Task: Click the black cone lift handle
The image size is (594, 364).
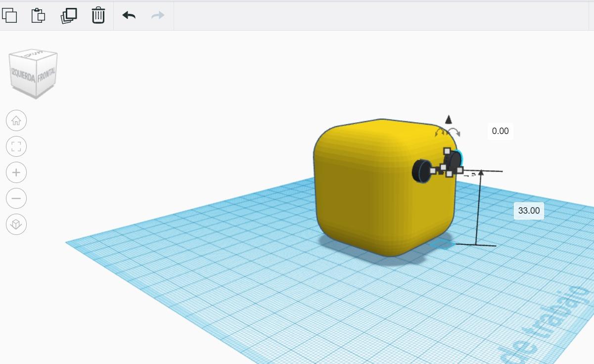Action: click(449, 119)
